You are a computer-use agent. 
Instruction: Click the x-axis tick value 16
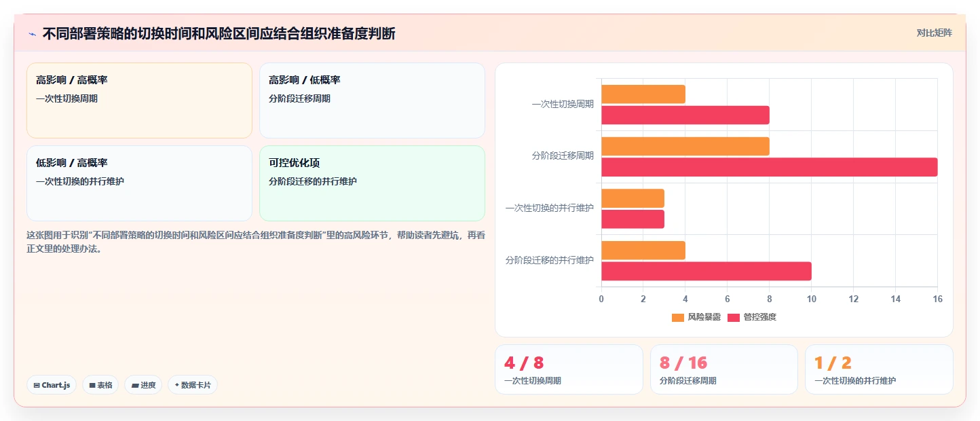[x=937, y=299]
